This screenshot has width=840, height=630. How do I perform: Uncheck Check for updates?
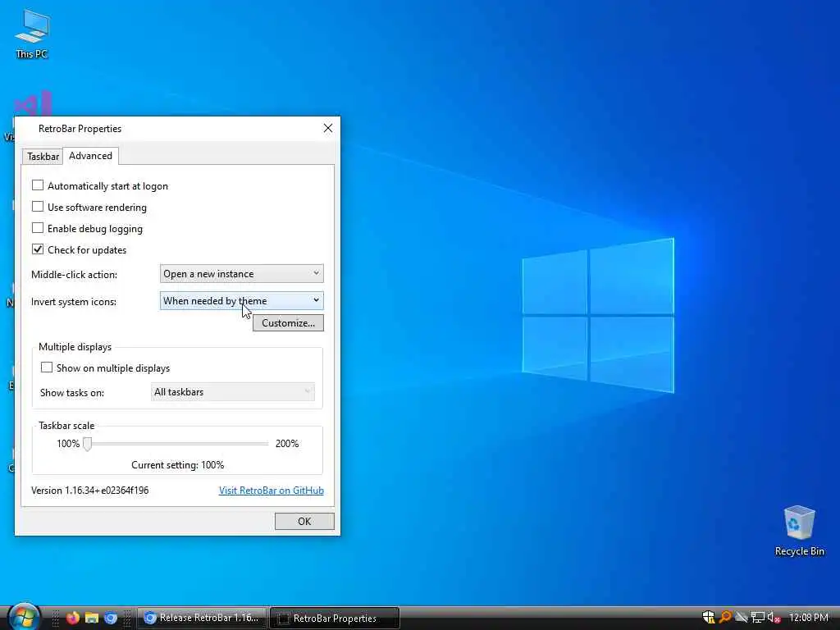[38, 249]
